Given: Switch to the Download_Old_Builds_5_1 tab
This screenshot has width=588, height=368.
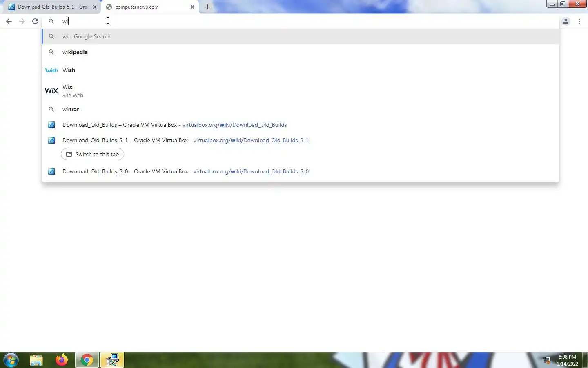Looking at the screenshot, I should pyautogui.click(x=52, y=7).
